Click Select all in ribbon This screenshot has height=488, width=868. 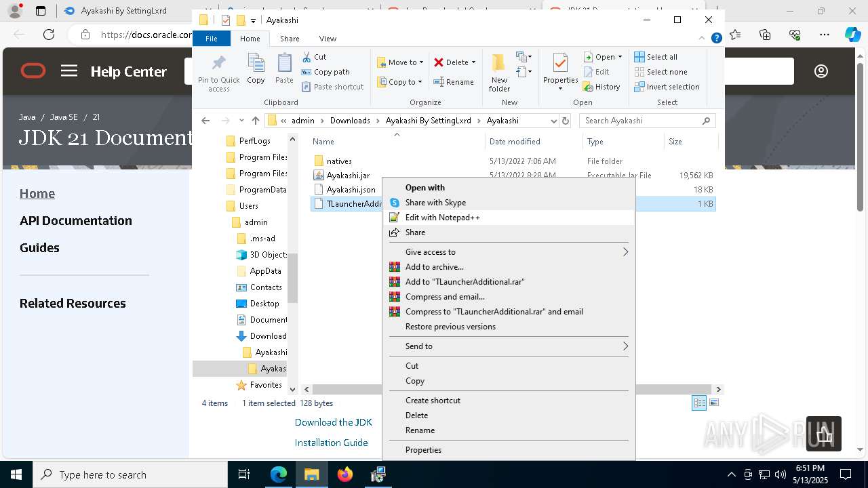tap(656, 57)
